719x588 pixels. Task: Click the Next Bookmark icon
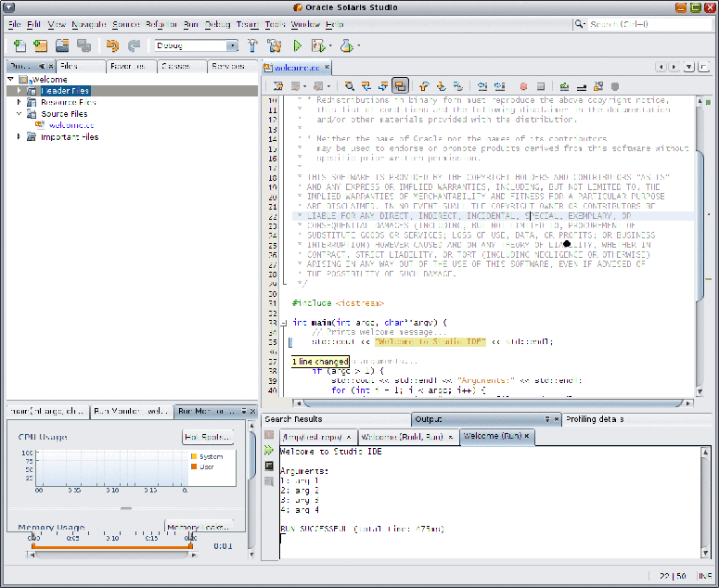tap(441, 86)
